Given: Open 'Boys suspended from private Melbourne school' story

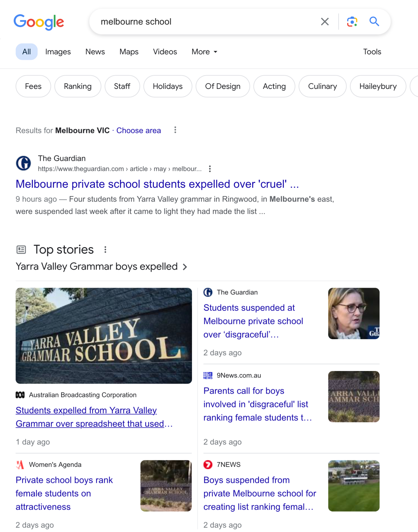Looking at the screenshot, I should click(260, 493).
